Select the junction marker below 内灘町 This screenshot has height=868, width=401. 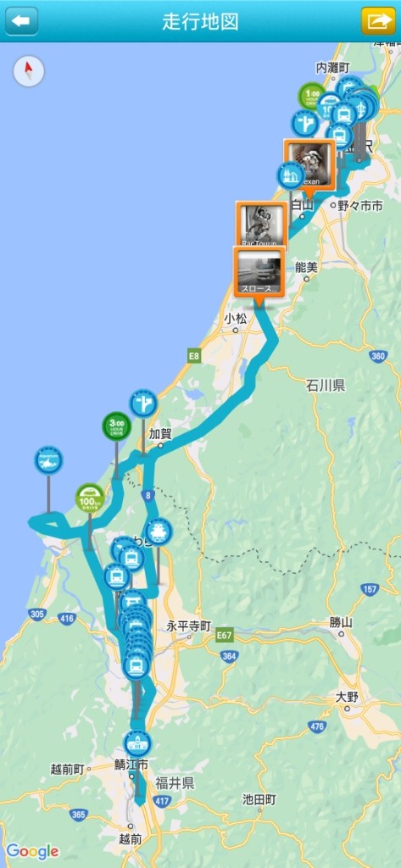305,124
